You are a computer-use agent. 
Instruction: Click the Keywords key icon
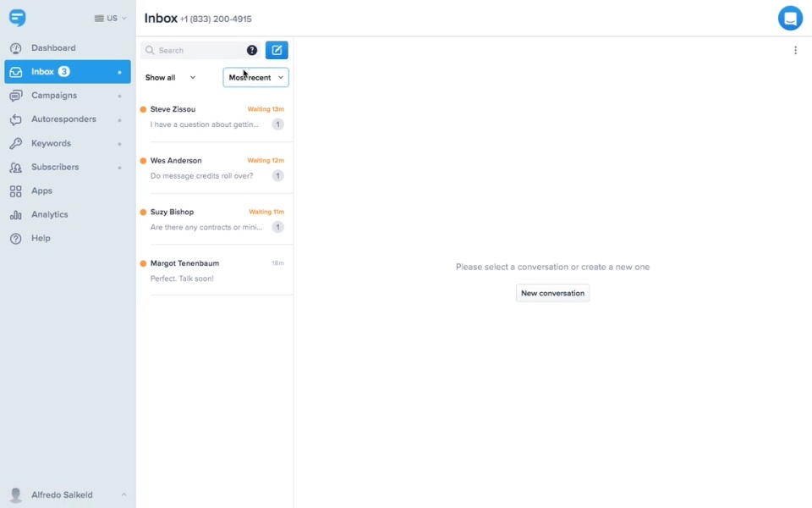16,144
